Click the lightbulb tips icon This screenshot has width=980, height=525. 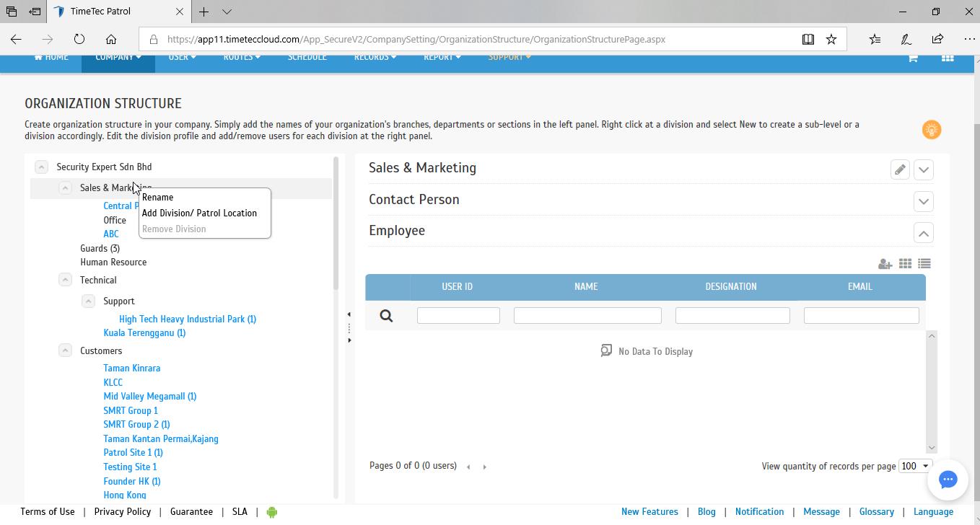tap(932, 130)
